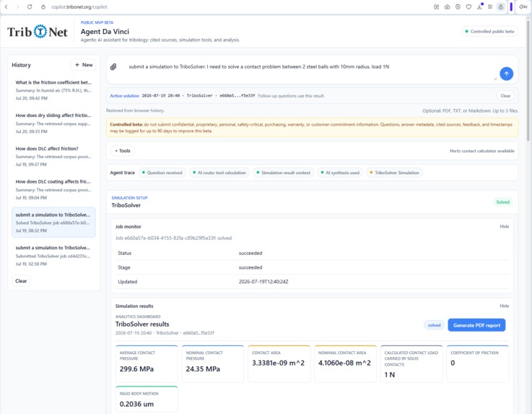Click the snapshot camera icon in the address bar
Image resolution: width=532 pixels, height=414 pixels.
pyautogui.click(x=447, y=7)
